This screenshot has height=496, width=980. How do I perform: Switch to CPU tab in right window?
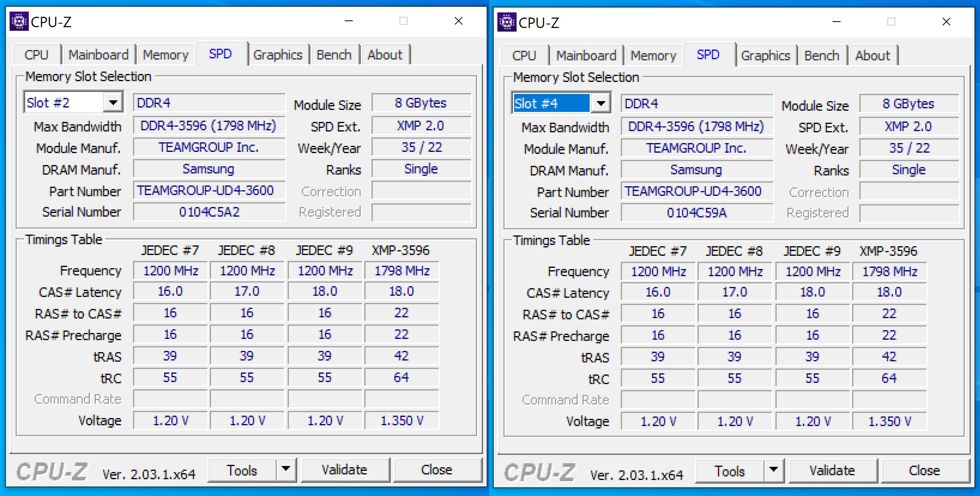coord(524,56)
